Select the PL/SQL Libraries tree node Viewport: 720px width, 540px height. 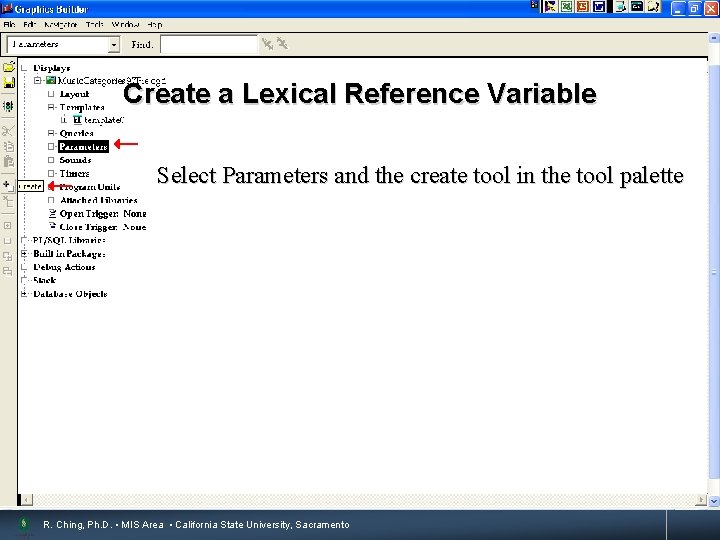(x=69, y=240)
